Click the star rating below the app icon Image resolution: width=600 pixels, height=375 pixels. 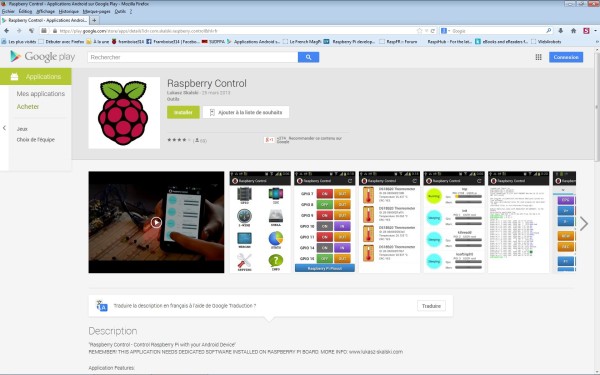point(178,140)
